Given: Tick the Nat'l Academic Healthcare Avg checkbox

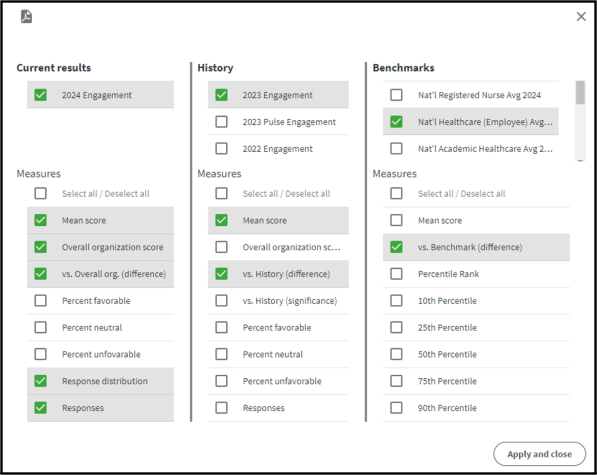Looking at the screenshot, I should click(396, 148).
